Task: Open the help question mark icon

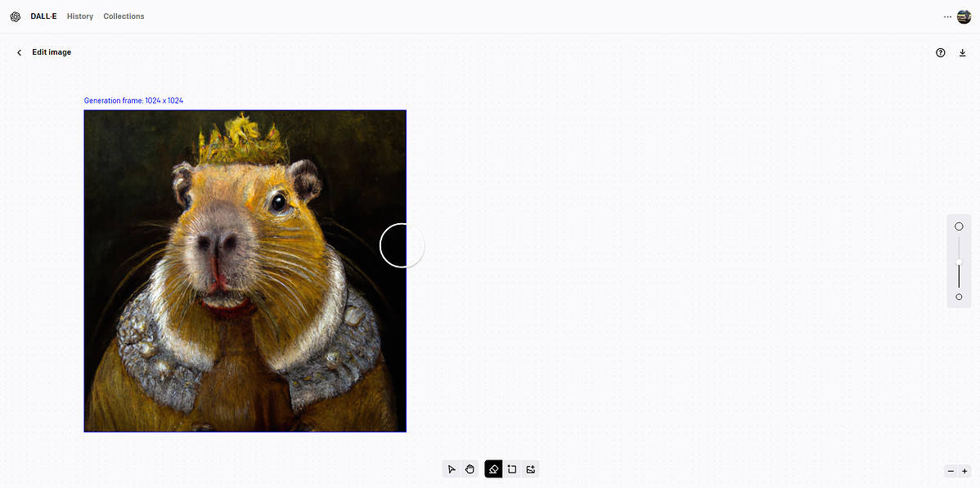Action: point(941,53)
